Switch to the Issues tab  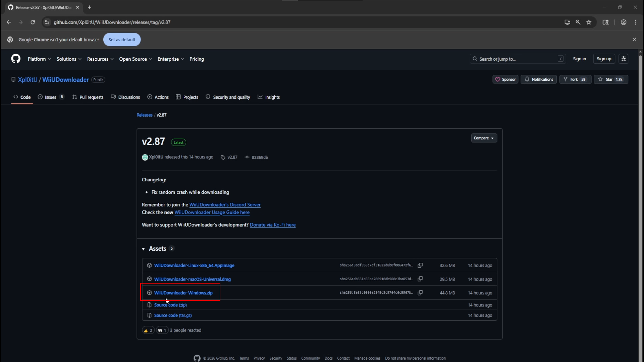(50, 97)
